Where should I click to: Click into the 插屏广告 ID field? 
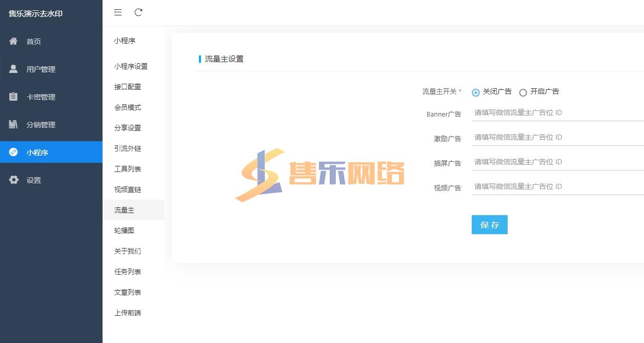557,162
